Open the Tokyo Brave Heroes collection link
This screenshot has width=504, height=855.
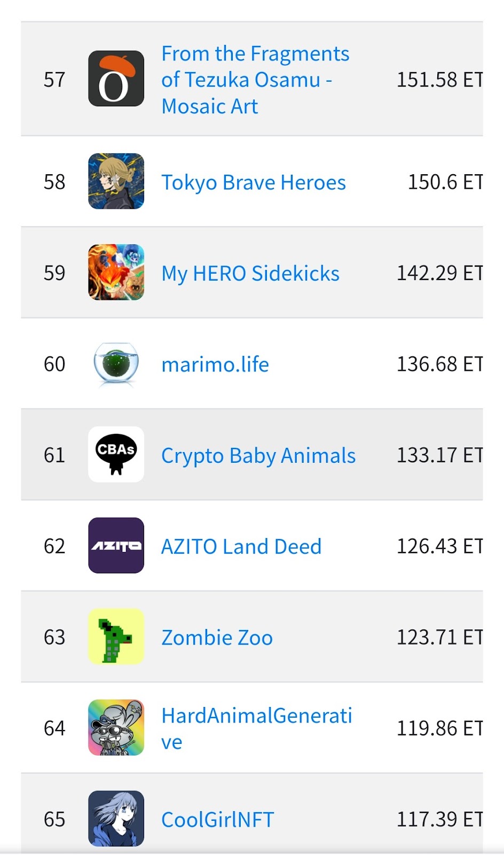tap(253, 182)
